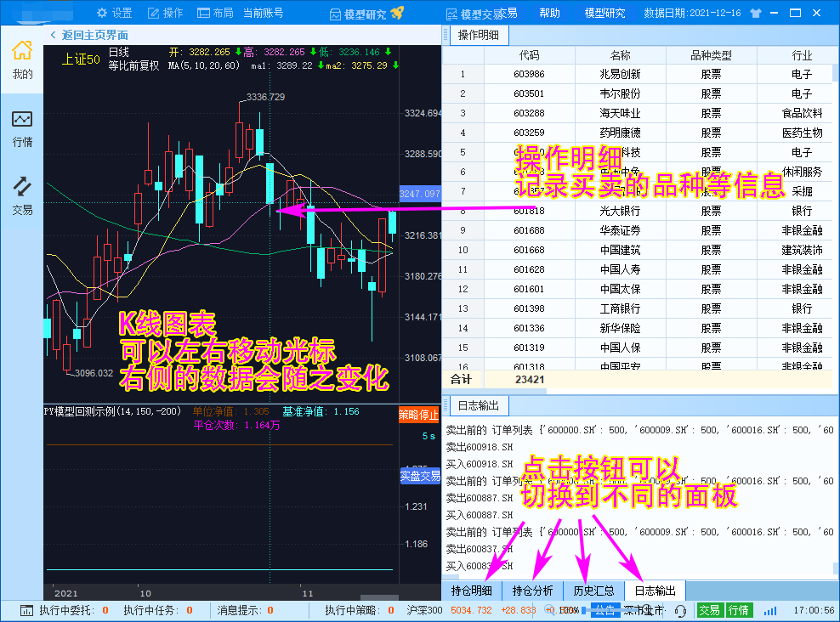Toggle the 实盘交易 live trading button
840x622 pixels.
point(420,476)
